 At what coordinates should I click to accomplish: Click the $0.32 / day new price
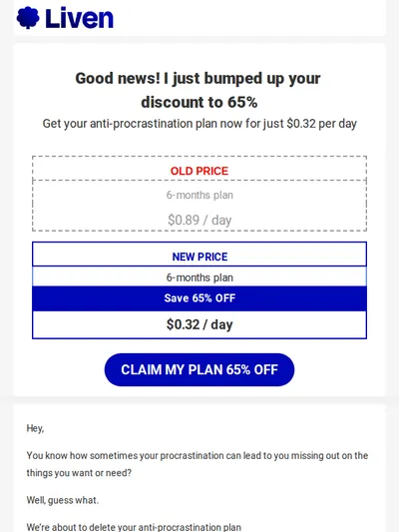(199, 324)
